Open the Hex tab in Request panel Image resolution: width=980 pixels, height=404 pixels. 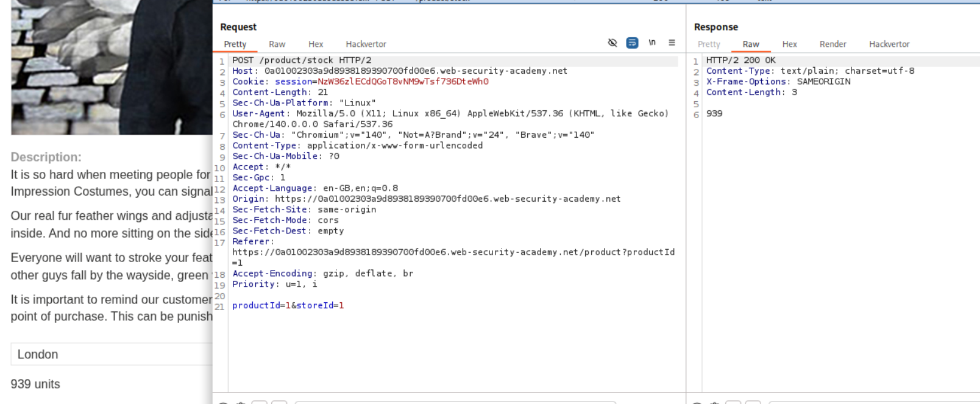316,44
